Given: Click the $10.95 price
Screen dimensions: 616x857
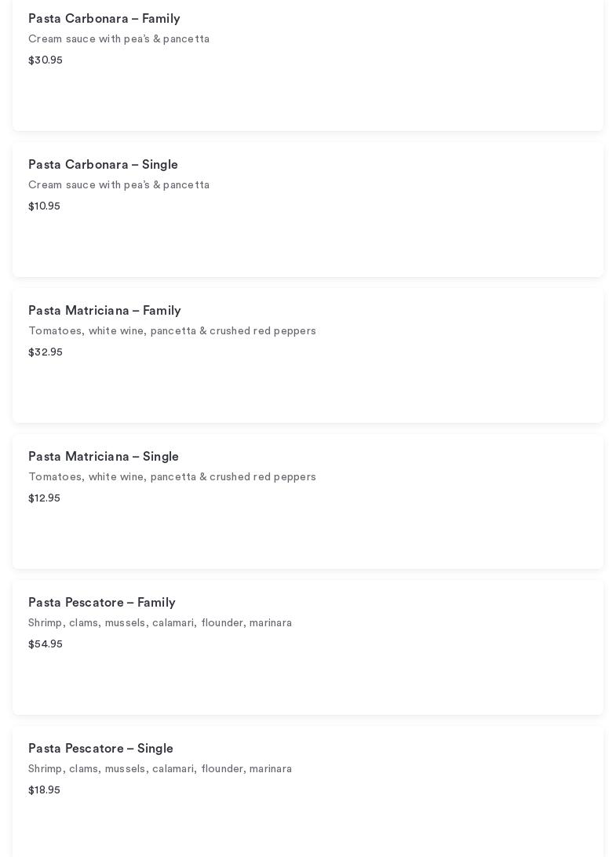Looking at the screenshot, I should (x=44, y=206).
